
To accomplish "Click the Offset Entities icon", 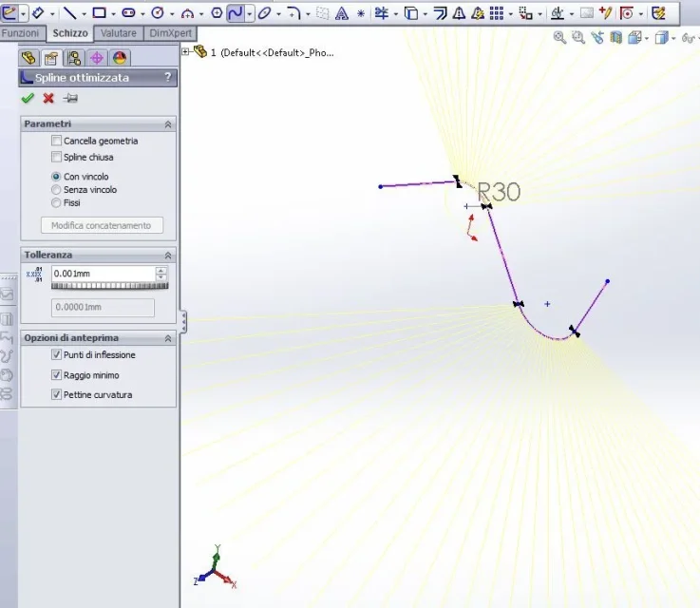I will pyautogui.click(x=440, y=13).
